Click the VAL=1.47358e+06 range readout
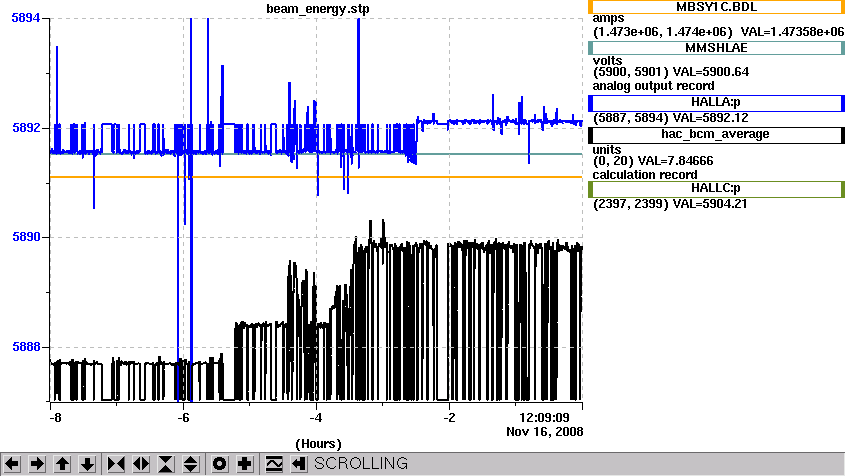The image size is (845, 476). point(718,32)
